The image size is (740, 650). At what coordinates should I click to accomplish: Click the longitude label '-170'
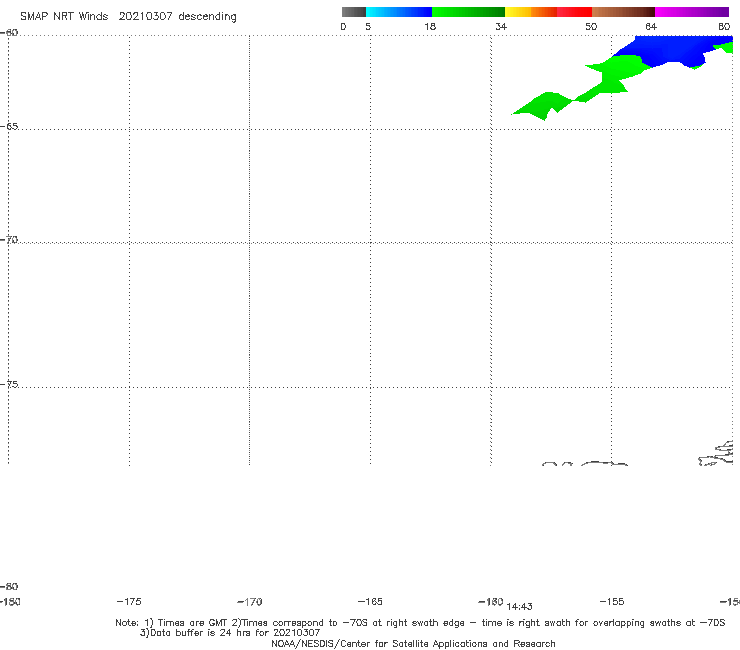pyautogui.click(x=250, y=602)
